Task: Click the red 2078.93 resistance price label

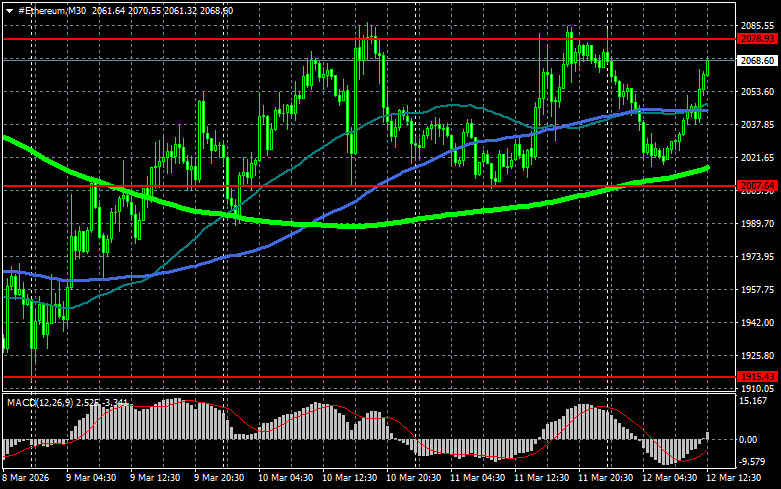Action: pos(757,39)
